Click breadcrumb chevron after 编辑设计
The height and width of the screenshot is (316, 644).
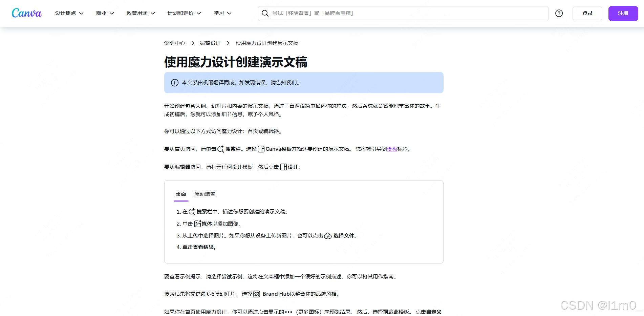[228, 43]
